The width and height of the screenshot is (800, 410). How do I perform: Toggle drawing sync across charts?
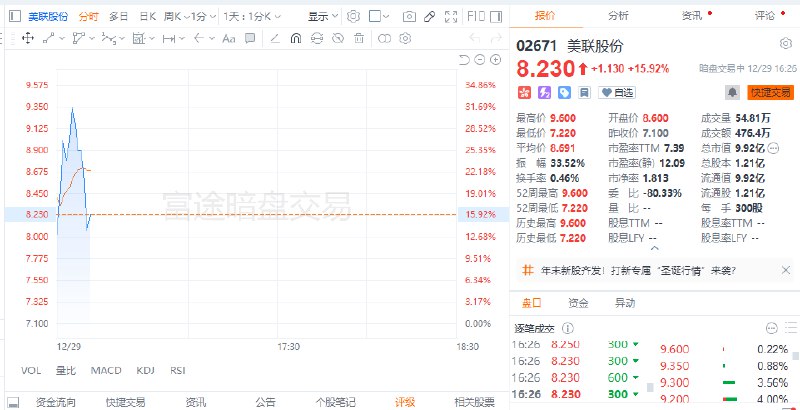coord(317,38)
